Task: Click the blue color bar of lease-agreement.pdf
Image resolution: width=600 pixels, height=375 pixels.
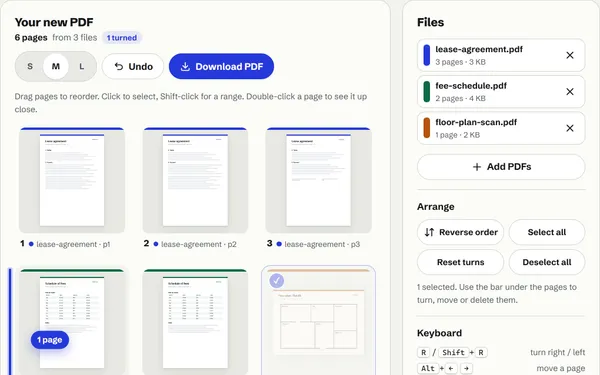Action: coord(427,55)
